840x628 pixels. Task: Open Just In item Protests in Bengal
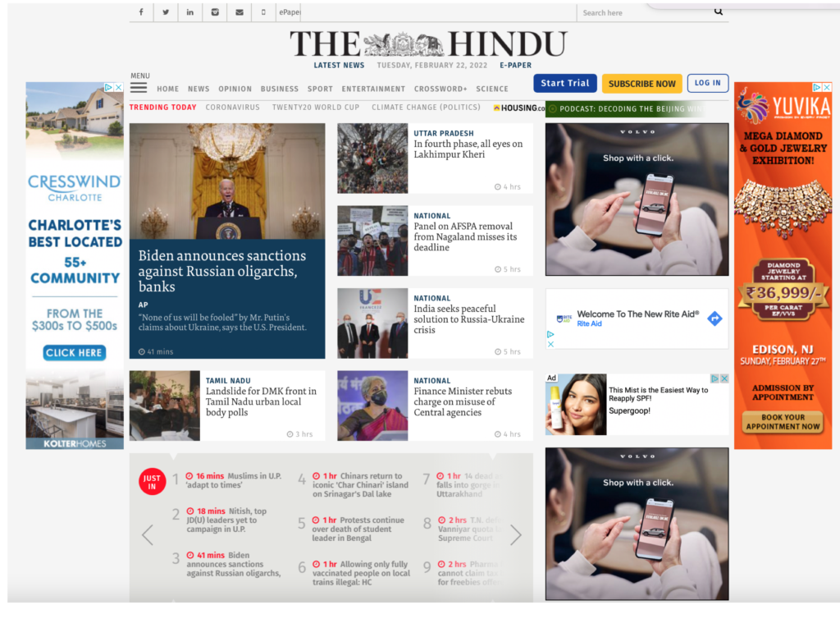(358, 529)
